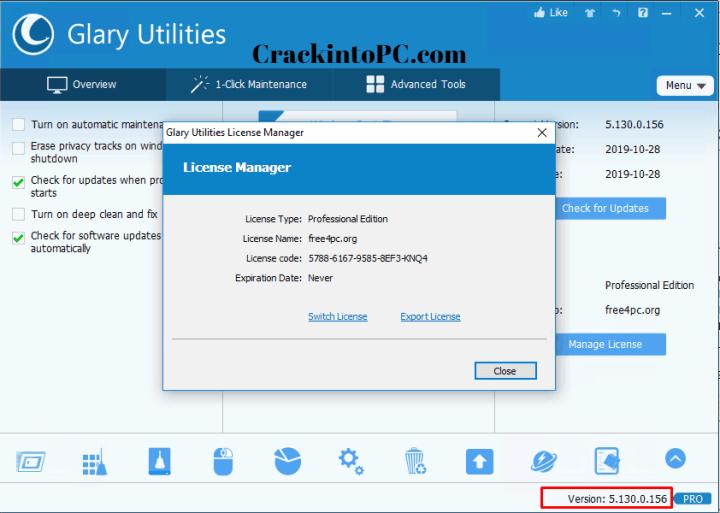
Task: Click the shirt skin icon in title bar
Action: (x=590, y=13)
